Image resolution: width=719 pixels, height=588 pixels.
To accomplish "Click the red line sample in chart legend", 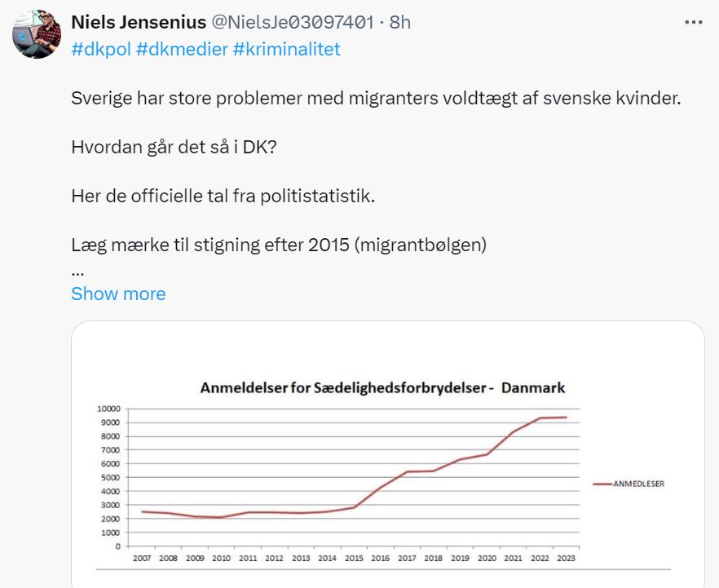I will (x=602, y=484).
